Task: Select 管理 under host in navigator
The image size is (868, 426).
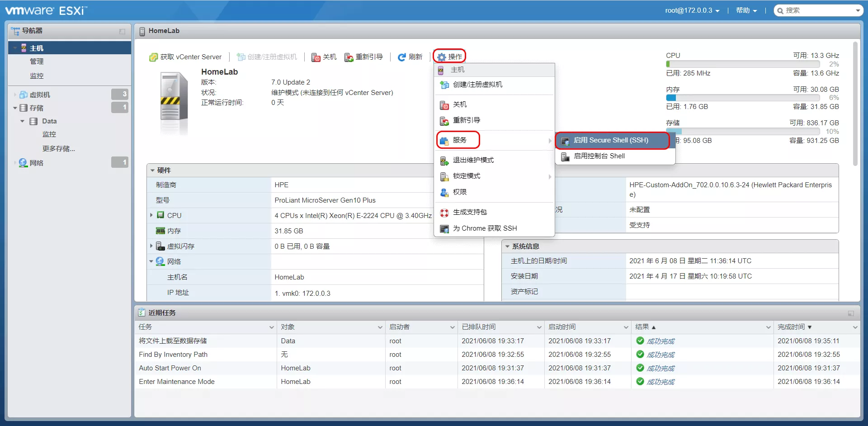Action: coord(37,62)
